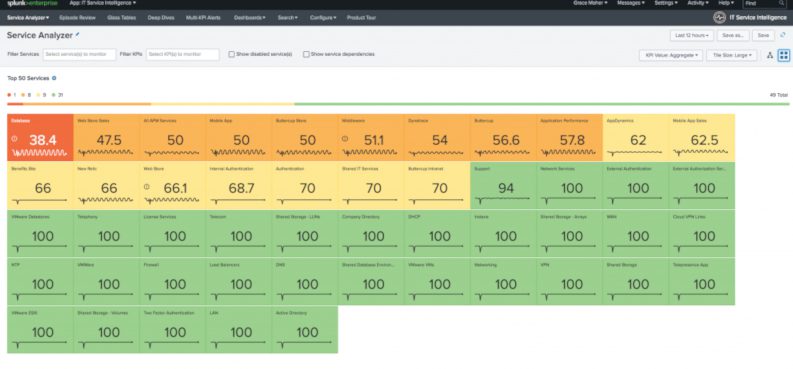Click the yellow medium severity dot
The image size is (793, 369).
click(x=38, y=95)
